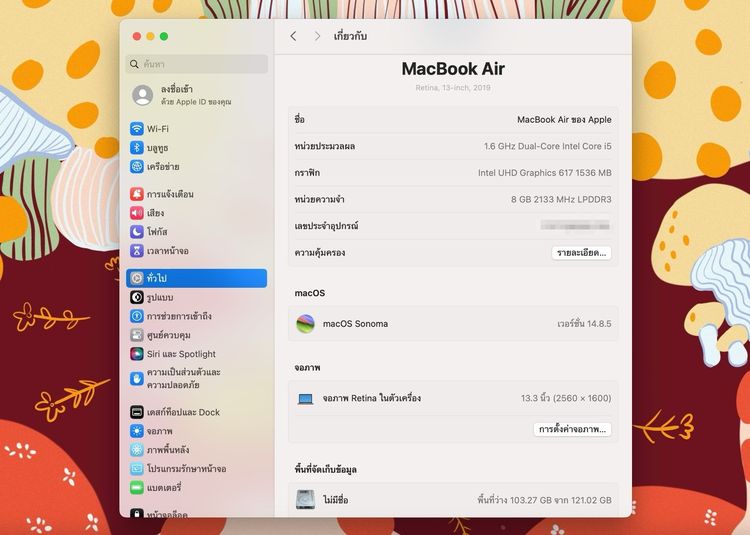Click the name value MacBook Air ของ Apple
This screenshot has height=535, width=750.
[564, 120]
